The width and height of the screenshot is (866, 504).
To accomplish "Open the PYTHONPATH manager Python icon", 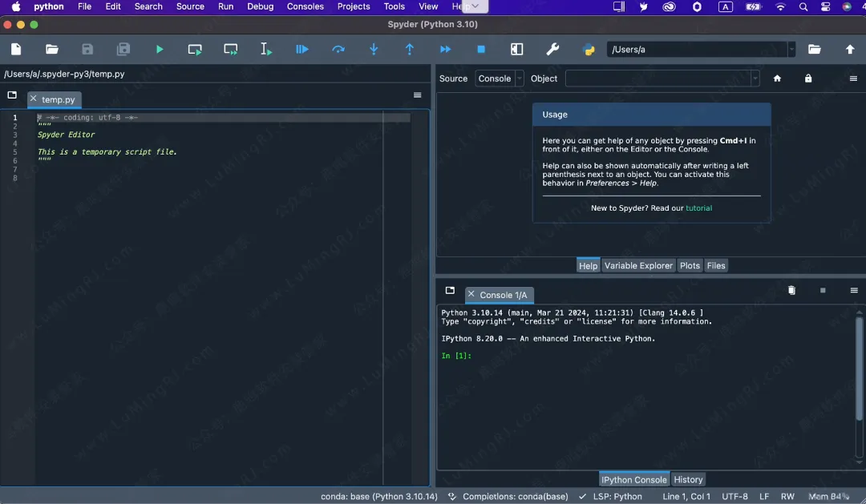I will [589, 50].
